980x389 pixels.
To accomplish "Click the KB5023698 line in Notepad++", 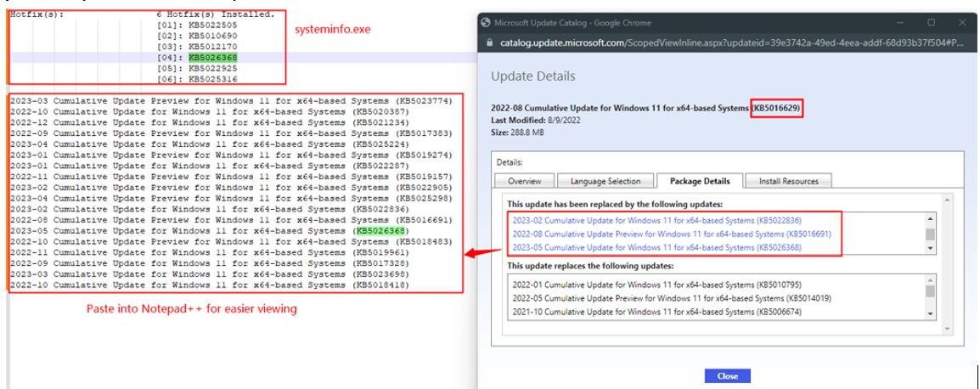I will point(210,274).
